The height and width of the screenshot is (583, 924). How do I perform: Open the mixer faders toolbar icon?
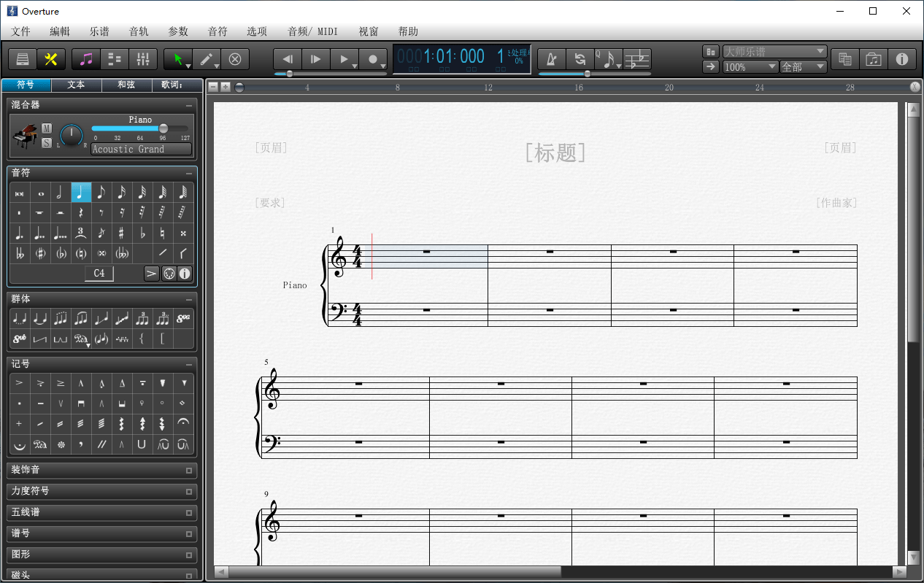click(142, 59)
